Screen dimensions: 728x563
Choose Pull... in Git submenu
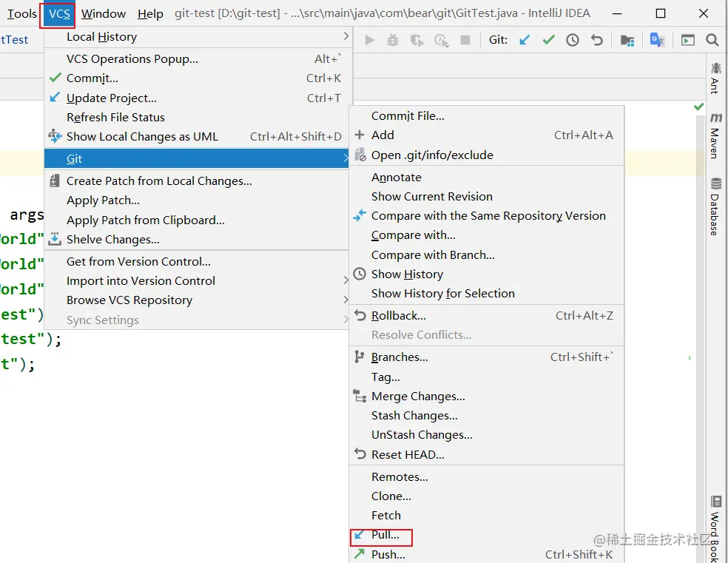(x=487, y=535)
